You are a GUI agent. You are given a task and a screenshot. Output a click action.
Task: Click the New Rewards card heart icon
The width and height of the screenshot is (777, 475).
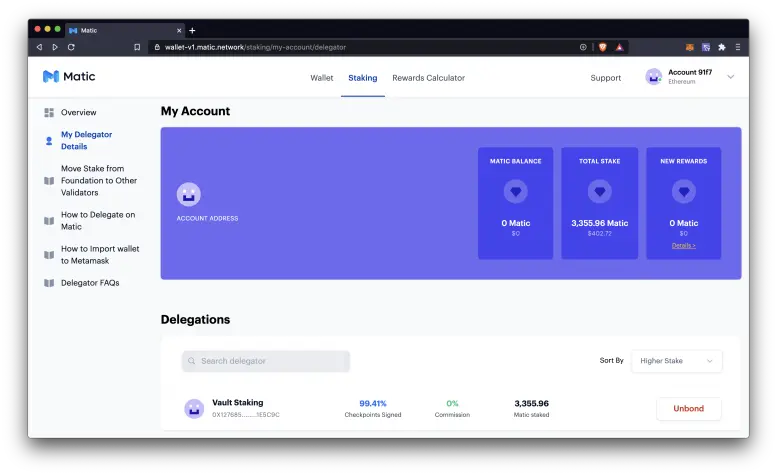(x=684, y=191)
